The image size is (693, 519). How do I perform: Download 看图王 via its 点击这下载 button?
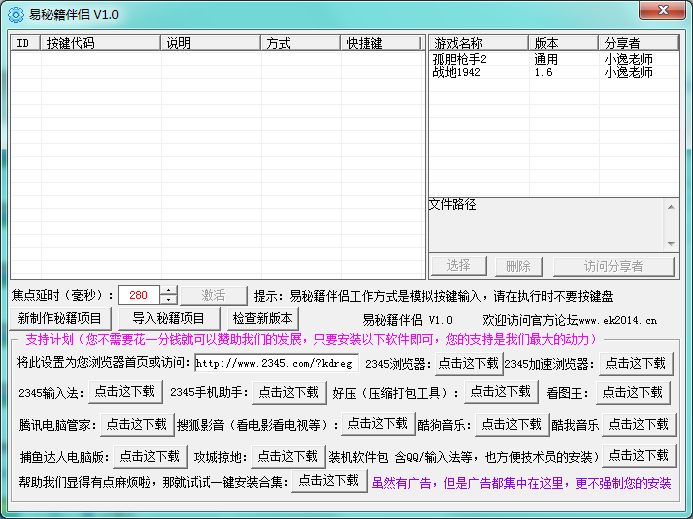tap(633, 393)
